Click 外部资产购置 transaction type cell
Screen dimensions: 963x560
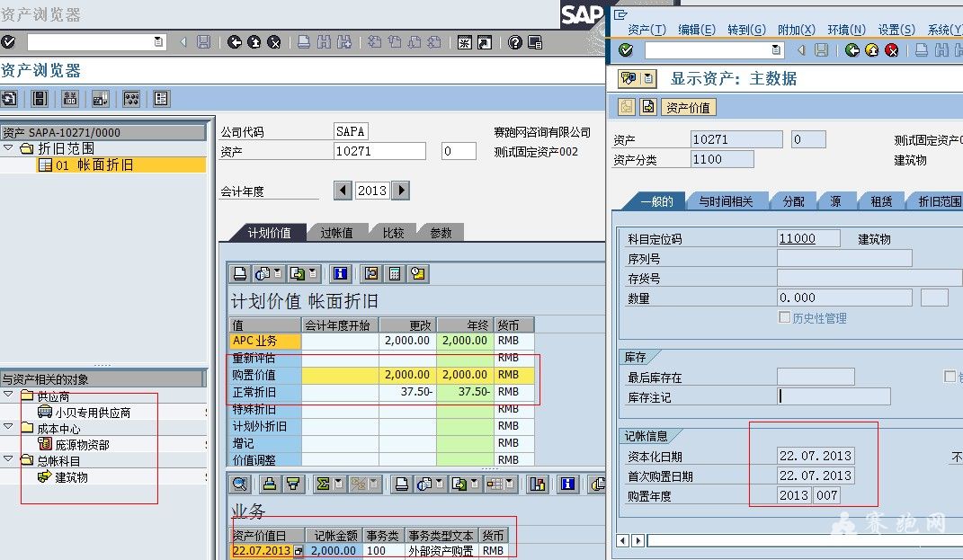coord(441,551)
